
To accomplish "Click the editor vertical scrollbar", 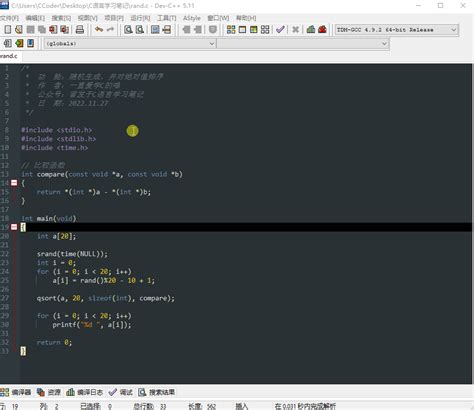I will 472,223.
